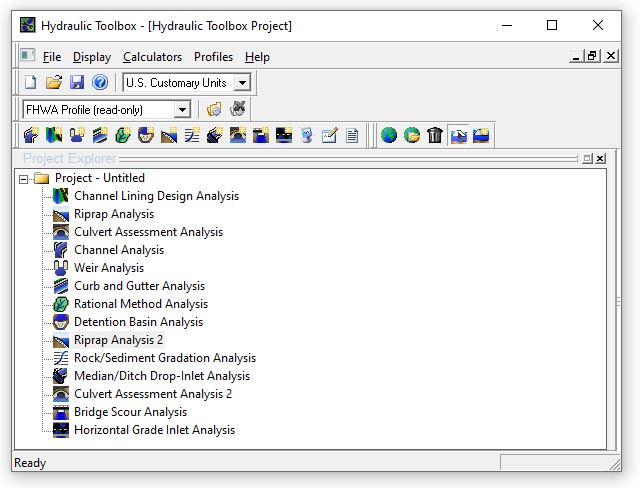The image size is (640, 488).
Task: Close the Project Explorer panel
Action: click(x=600, y=158)
